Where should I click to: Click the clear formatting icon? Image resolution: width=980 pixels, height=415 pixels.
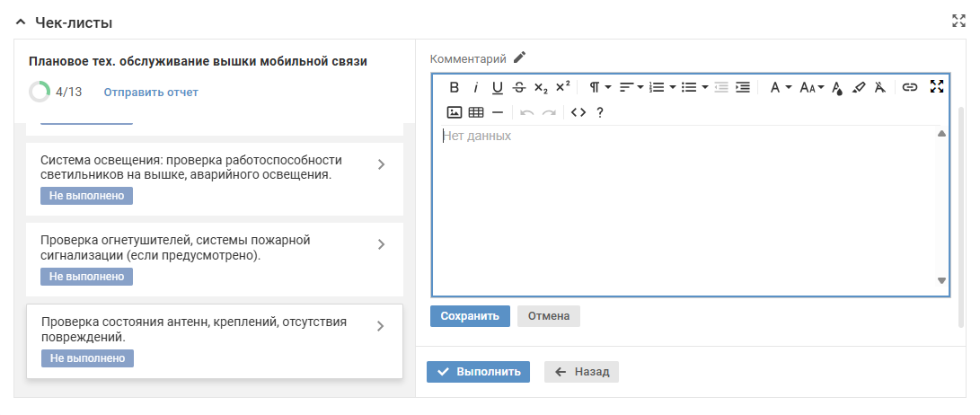pyautogui.click(x=880, y=87)
